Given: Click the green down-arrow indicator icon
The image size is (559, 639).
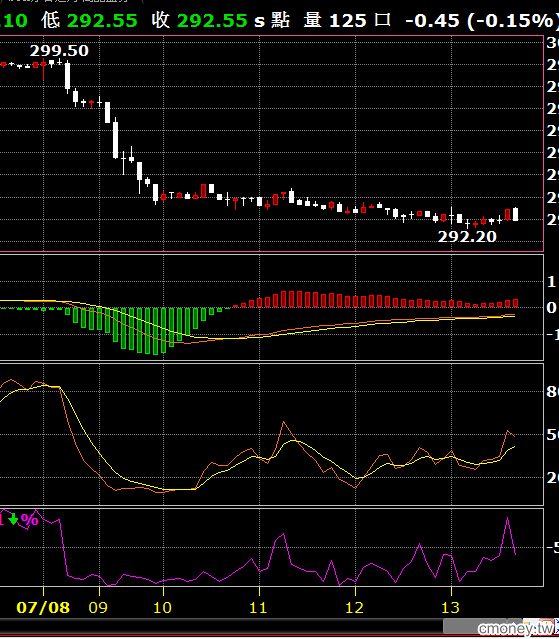Looking at the screenshot, I should (13, 519).
